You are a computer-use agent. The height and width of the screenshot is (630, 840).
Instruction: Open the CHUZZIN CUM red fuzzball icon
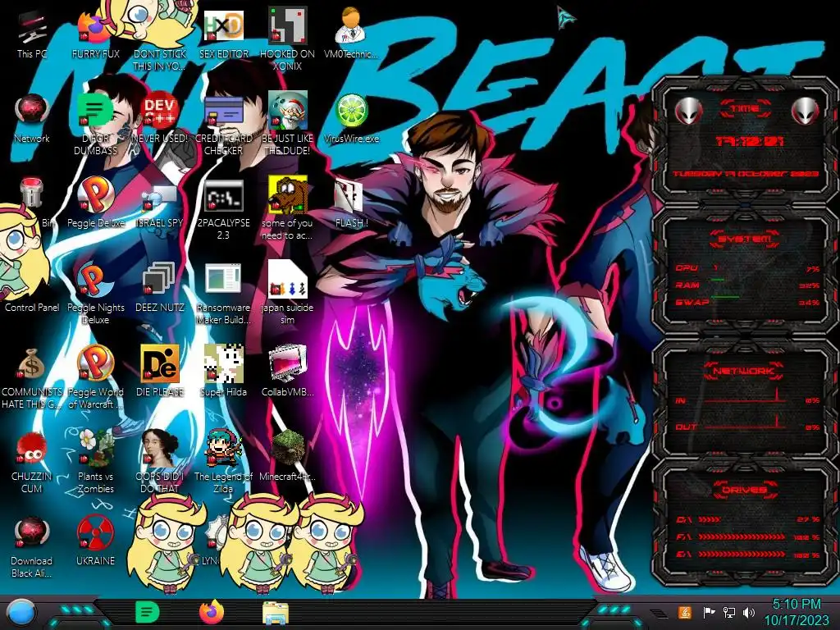[x=32, y=462]
